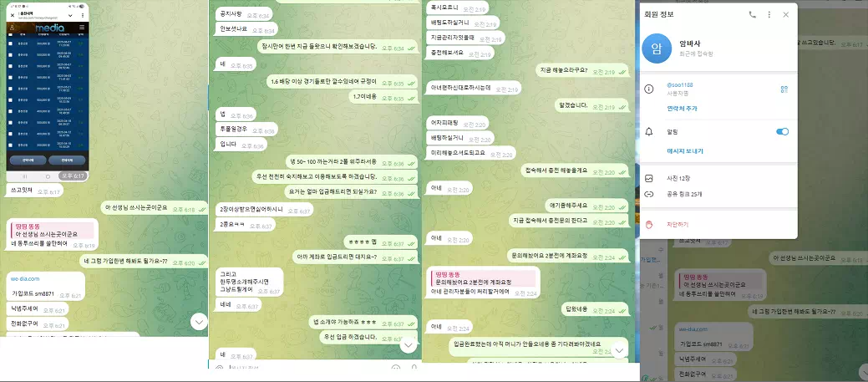Expand the browser header dropdown chevron in screenshot
The height and width of the screenshot is (382, 868).
point(70,14)
